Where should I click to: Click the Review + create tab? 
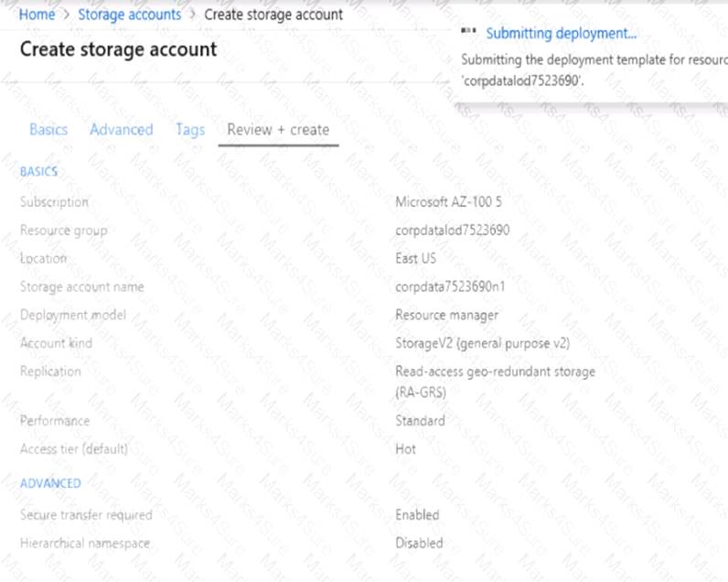coord(278,129)
